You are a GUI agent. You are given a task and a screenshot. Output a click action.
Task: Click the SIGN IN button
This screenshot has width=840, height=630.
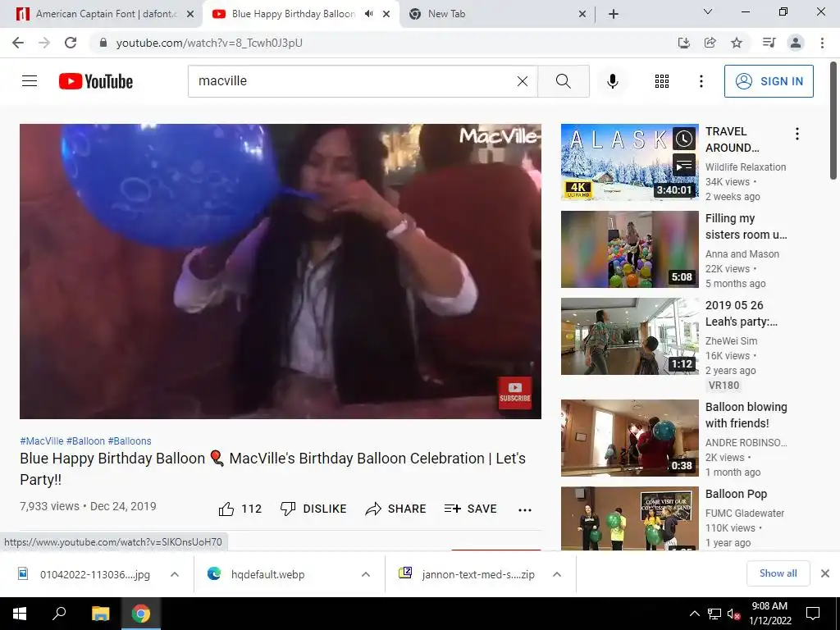click(x=769, y=81)
